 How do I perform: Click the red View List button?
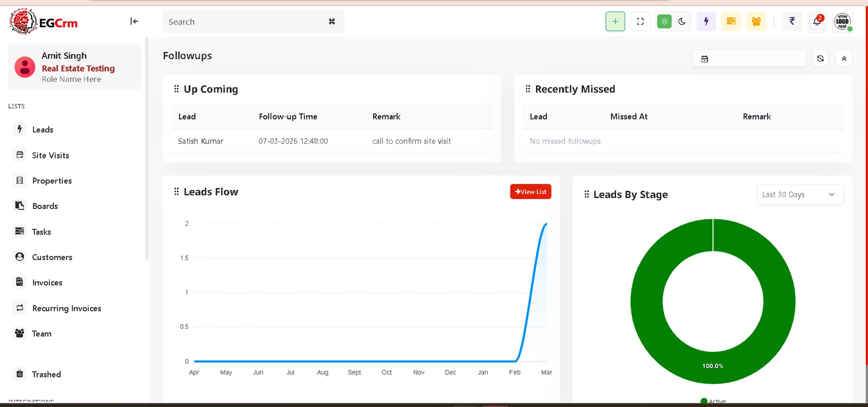click(x=531, y=192)
